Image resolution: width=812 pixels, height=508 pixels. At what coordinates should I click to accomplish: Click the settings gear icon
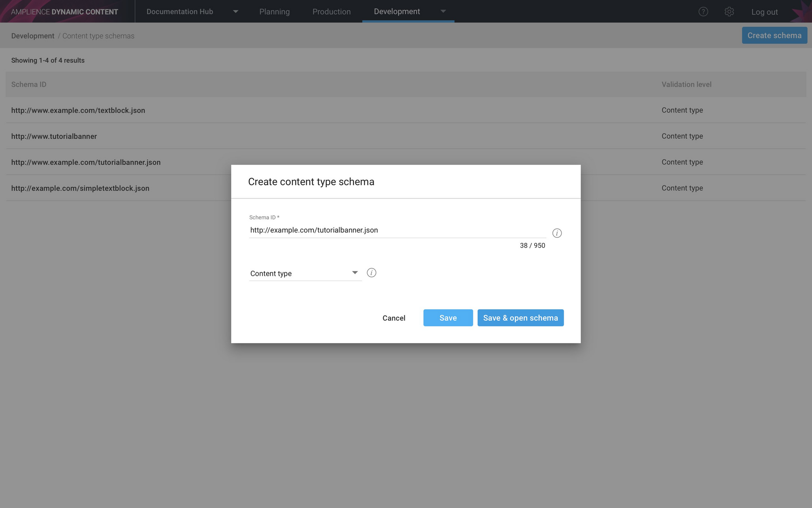(x=730, y=12)
